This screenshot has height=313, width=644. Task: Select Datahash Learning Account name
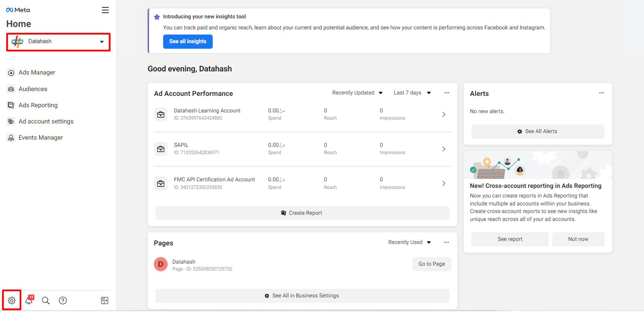(207, 111)
